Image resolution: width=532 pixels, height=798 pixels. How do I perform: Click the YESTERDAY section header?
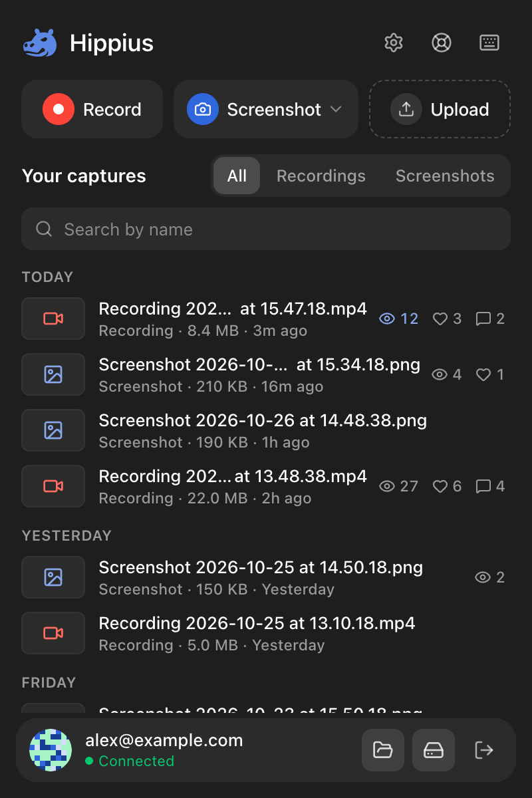tap(66, 535)
